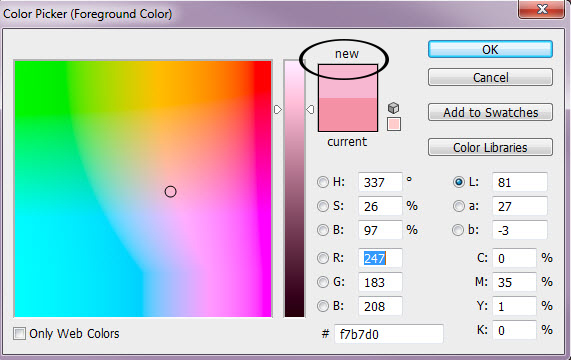Click the circular picker marker in the color field
571x360 pixels.
[x=170, y=191]
